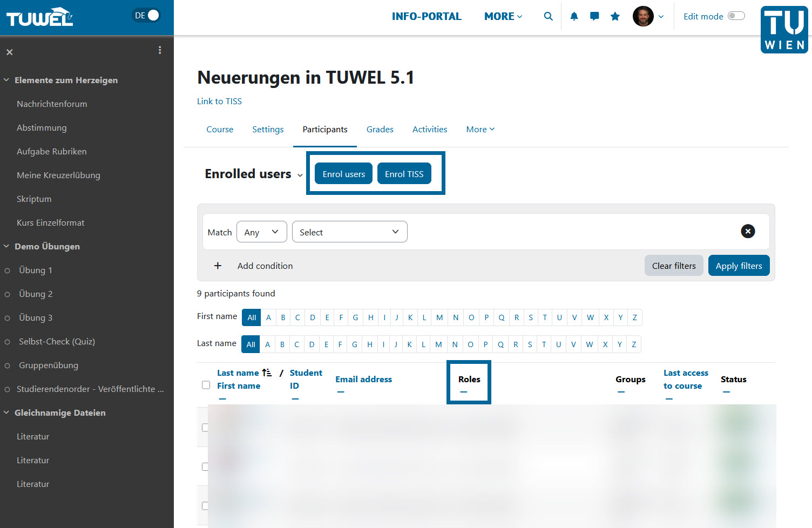Viewport: 812px width, 528px height.
Task: Open the filter Select combobox
Action: point(349,232)
